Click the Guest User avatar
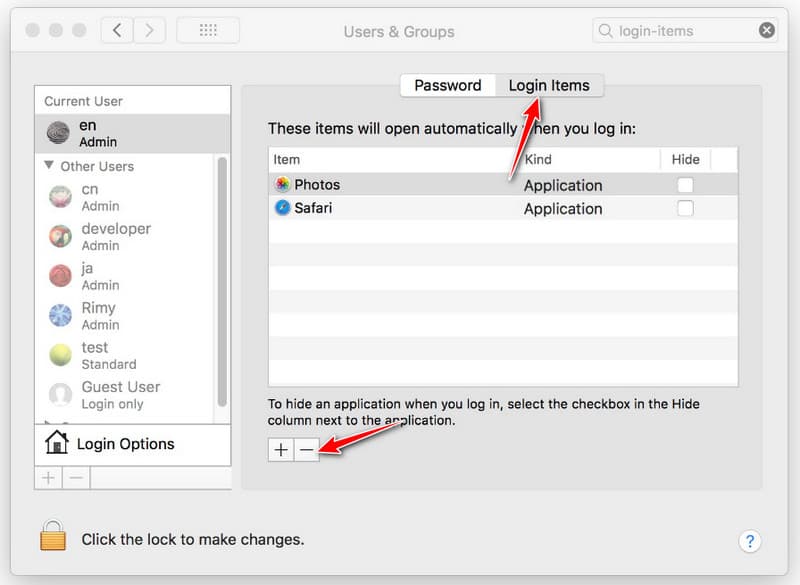 pyautogui.click(x=62, y=394)
